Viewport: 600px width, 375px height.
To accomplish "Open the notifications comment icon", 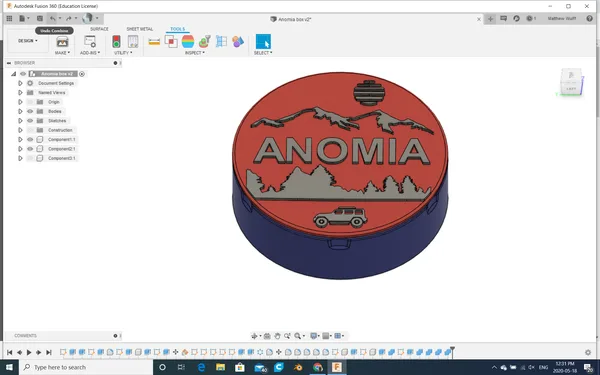I will 504,18.
